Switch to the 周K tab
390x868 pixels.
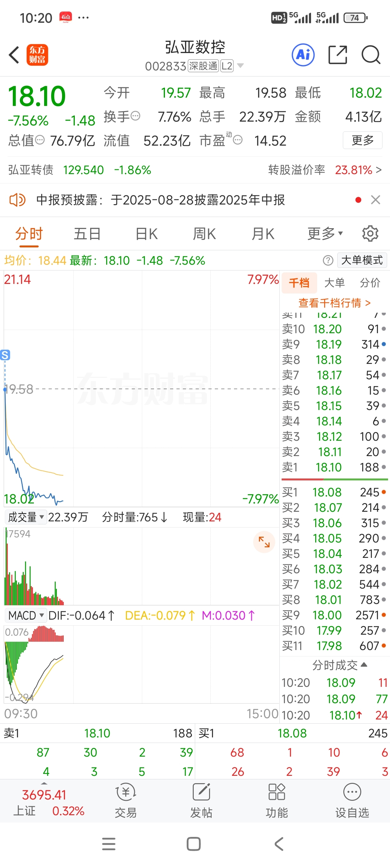(x=205, y=234)
